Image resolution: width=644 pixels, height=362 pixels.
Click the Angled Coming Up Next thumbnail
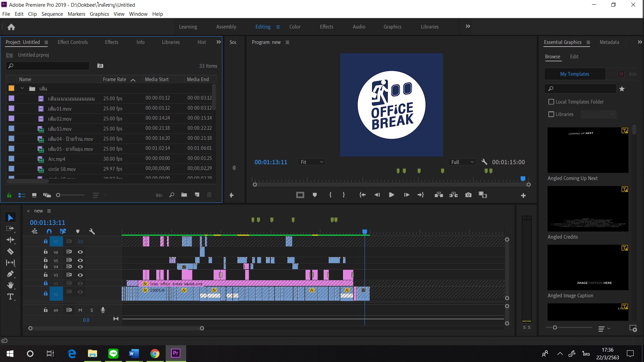pyautogui.click(x=588, y=150)
